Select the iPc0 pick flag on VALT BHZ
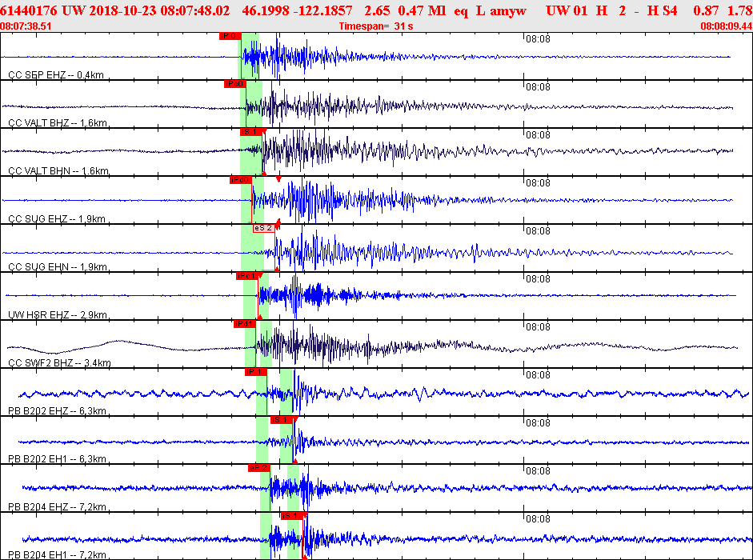Viewport: 753px width, 560px height. point(234,84)
